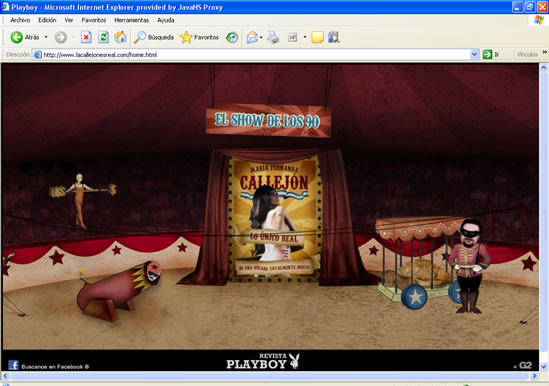549x386 pixels.
Task: Stop loading with the red X icon
Action: (x=86, y=37)
